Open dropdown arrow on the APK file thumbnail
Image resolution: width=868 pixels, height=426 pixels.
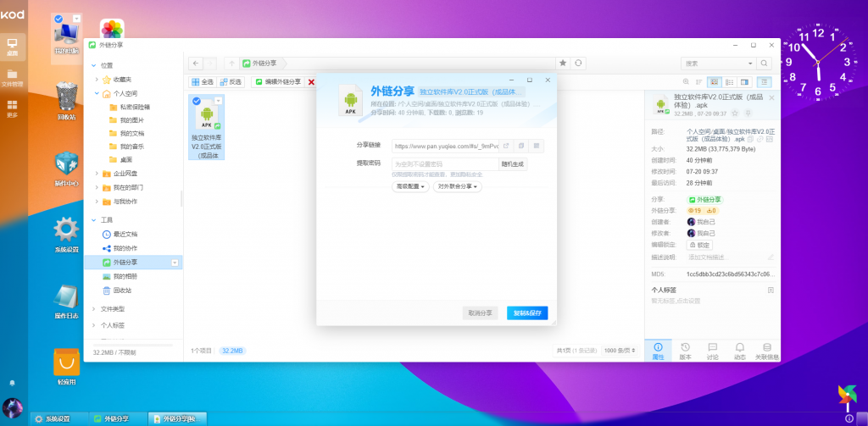[x=218, y=101]
